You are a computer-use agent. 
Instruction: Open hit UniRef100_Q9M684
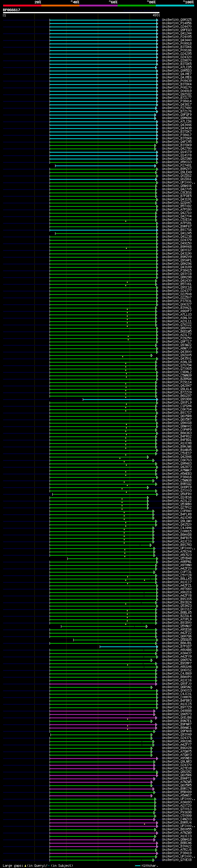pos(177,118)
